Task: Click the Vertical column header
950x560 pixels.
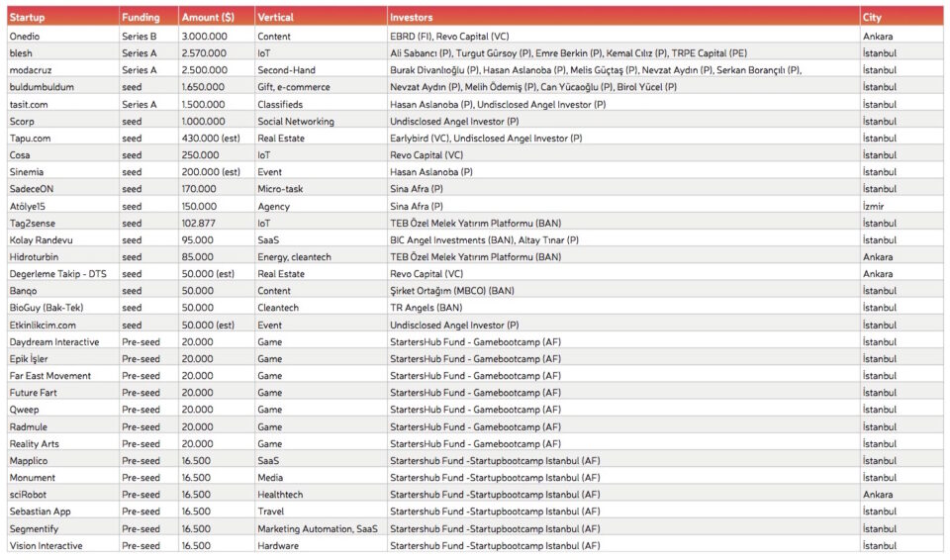Action: tap(321, 17)
